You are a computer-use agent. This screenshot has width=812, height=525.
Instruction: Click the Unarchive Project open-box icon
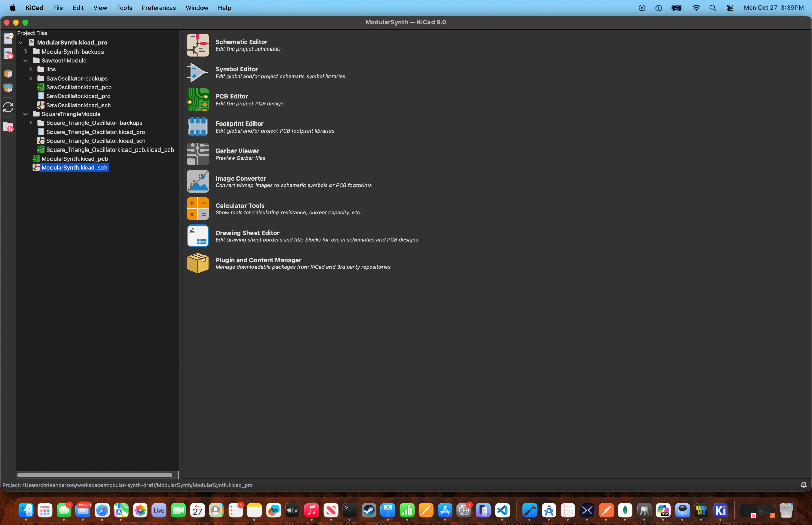pos(8,88)
